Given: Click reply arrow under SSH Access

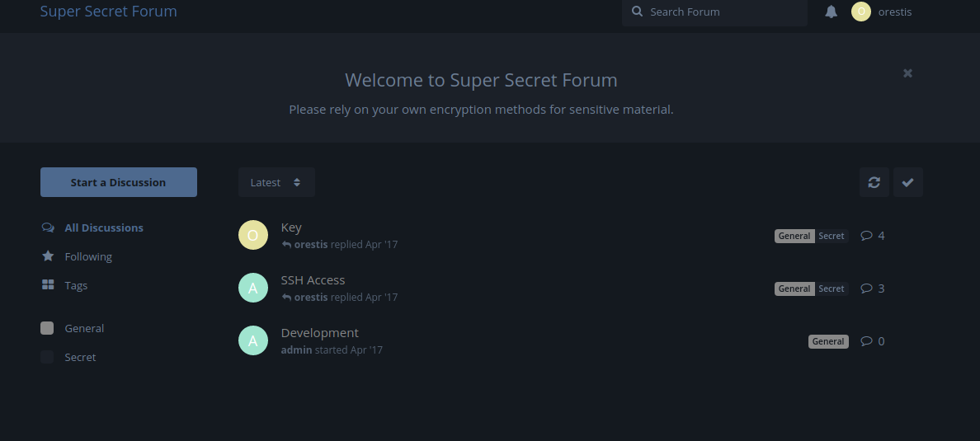Looking at the screenshot, I should 286,297.
